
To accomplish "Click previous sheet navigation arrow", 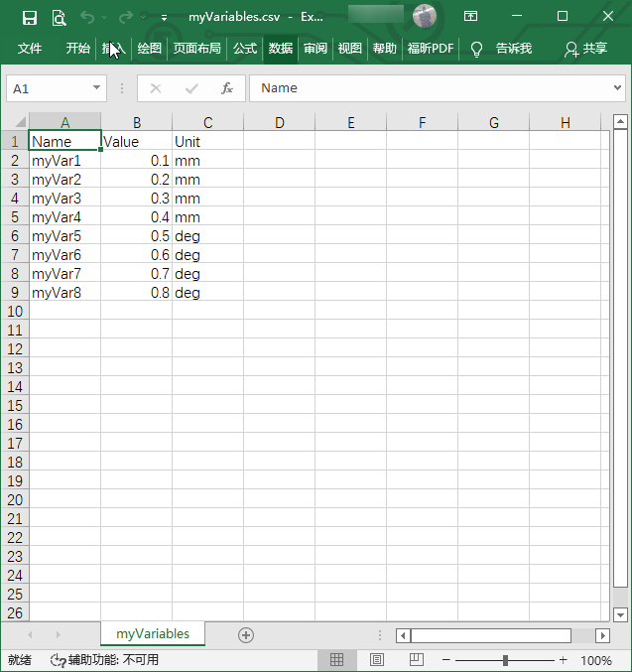I will pyautogui.click(x=30, y=634).
